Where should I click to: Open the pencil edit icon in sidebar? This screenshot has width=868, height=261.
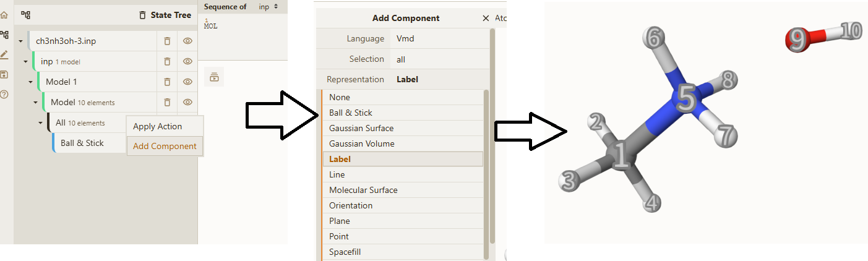click(x=4, y=54)
